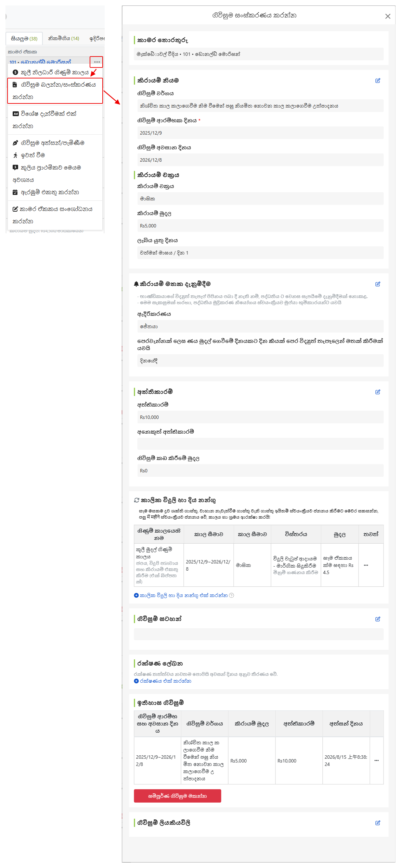Open three-dot menu in utility fees table row

click(x=366, y=565)
